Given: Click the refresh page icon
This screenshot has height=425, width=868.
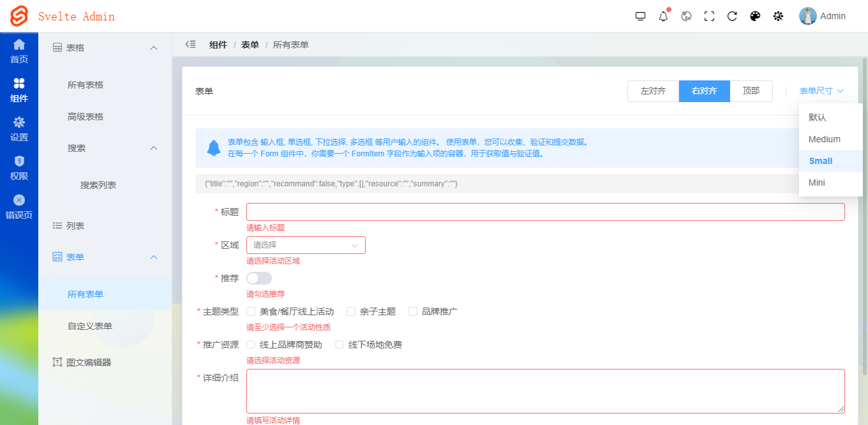Looking at the screenshot, I should pos(732,17).
